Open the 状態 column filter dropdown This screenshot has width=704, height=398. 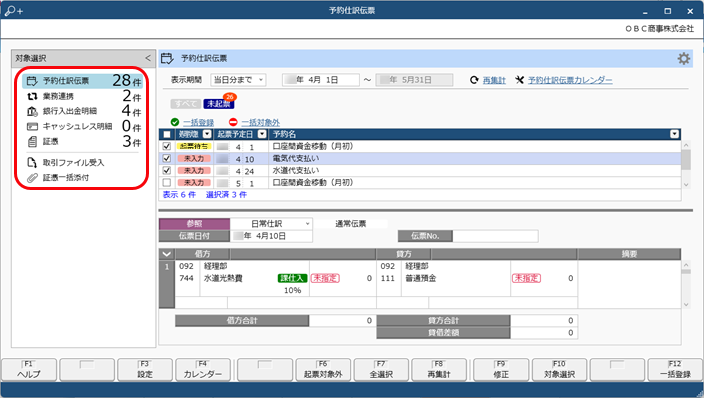[207, 134]
